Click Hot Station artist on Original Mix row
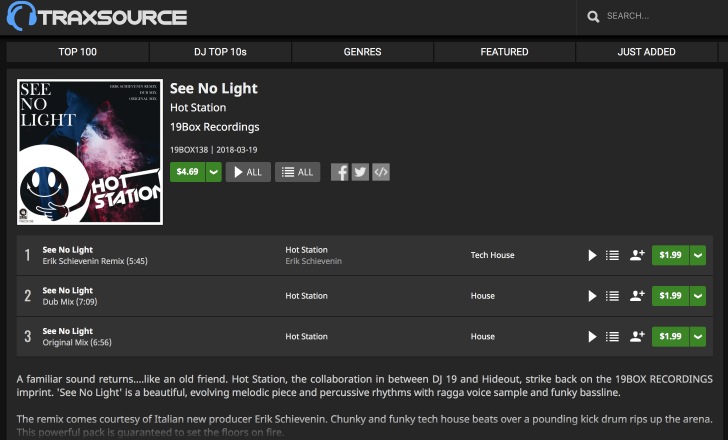This screenshot has height=440, width=728. [x=306, y=336]
